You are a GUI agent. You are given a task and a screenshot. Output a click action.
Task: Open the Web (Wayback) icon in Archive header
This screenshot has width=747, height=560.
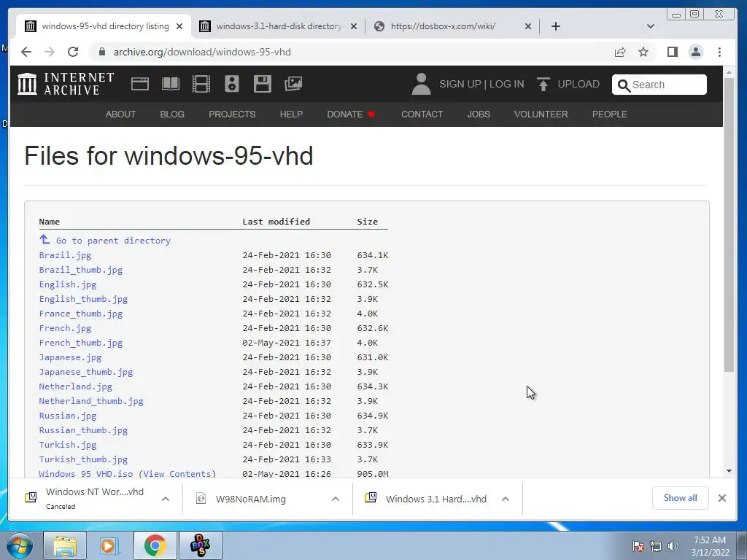tap(140, 85)
